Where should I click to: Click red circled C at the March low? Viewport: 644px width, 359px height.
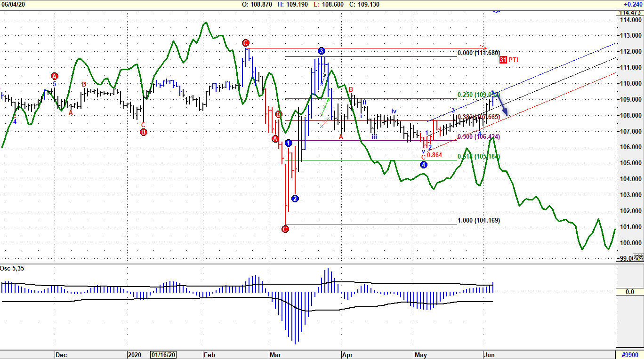pos(285,229)
